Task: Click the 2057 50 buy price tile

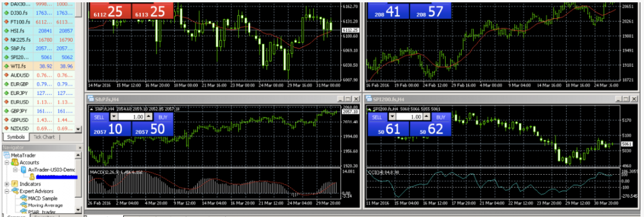Action: click(152, 129)
